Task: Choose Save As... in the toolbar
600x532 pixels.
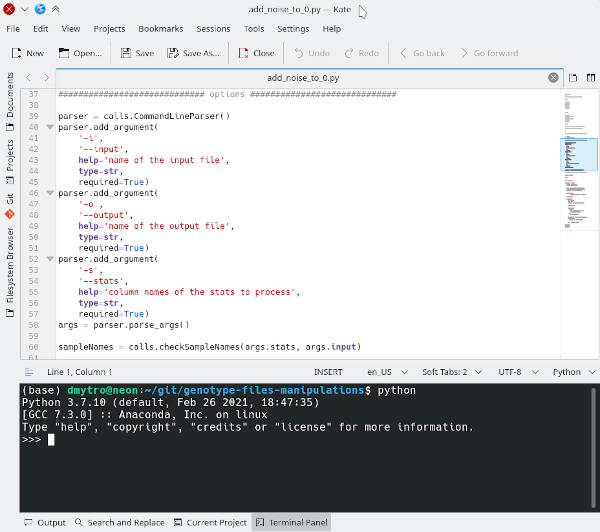Action: 193,53
